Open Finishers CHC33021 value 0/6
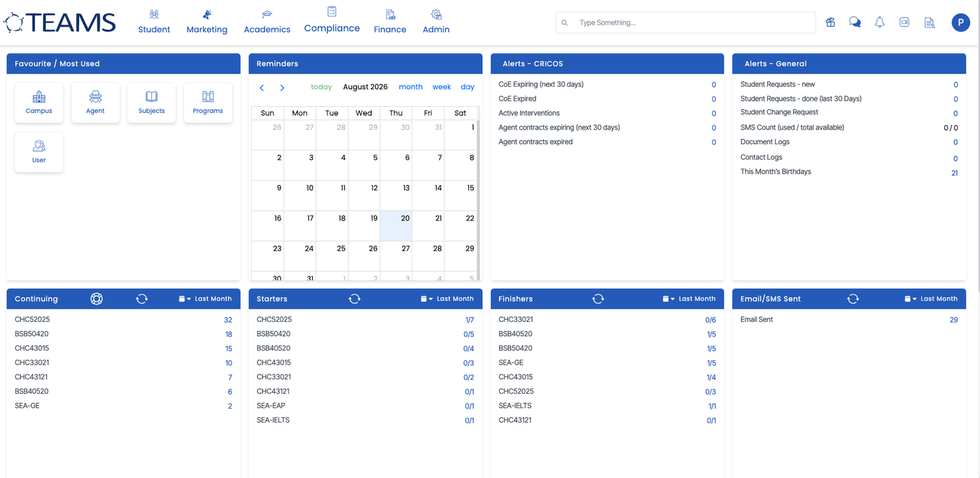 pyautogui.click(x=710, y=320)
